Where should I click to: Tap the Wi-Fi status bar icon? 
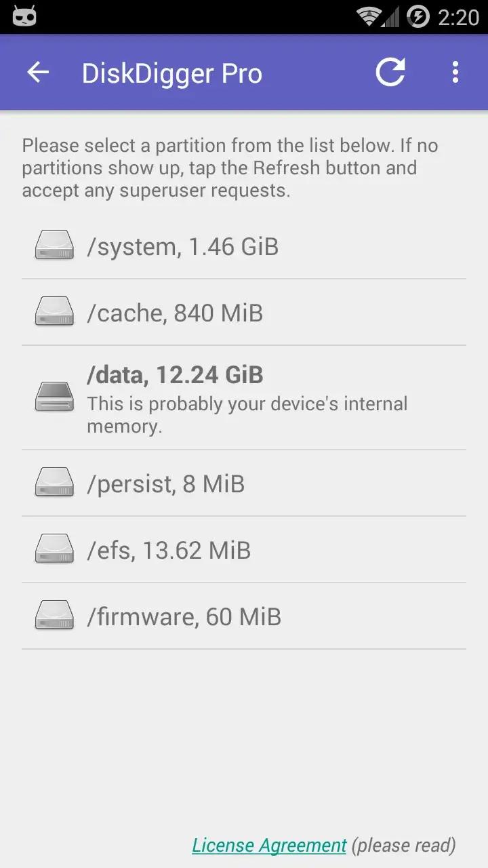click(369, 17)
